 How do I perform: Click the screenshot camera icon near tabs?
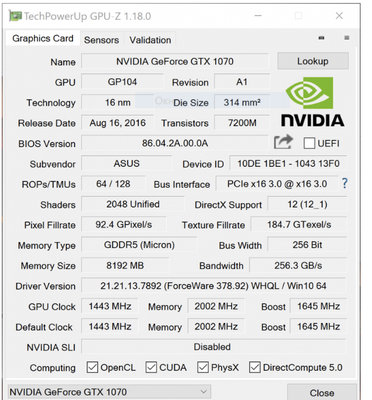pyautogui.click(x=321, y=38)
